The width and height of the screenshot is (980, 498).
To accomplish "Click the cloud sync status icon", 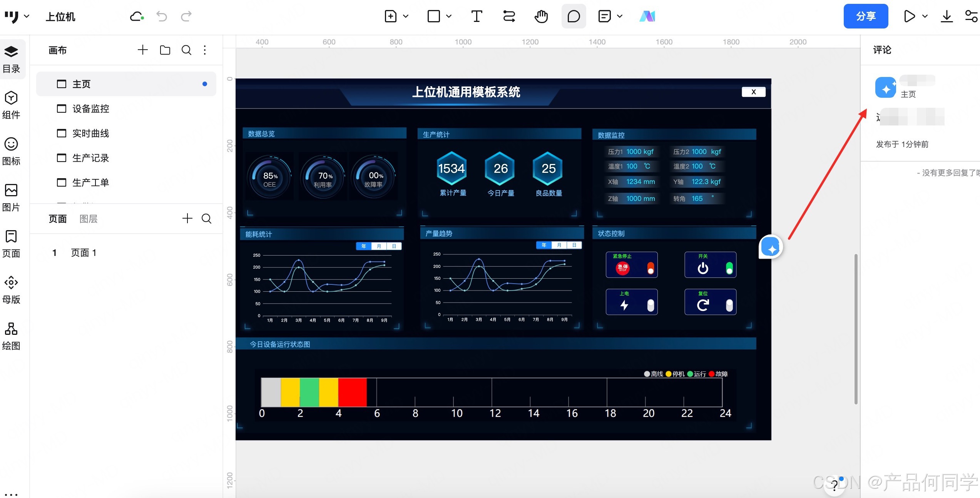I will pyautogui.click(x=137, y=17).
